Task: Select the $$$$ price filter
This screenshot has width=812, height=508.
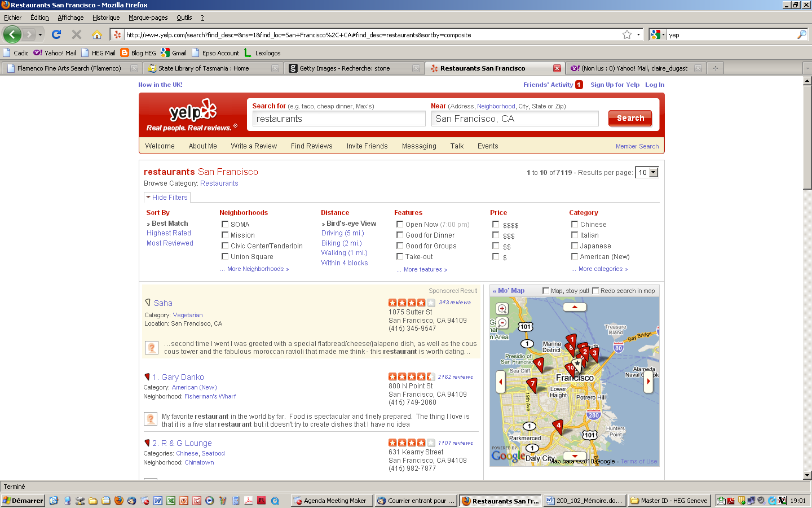Action: click(x=496, y=224)
